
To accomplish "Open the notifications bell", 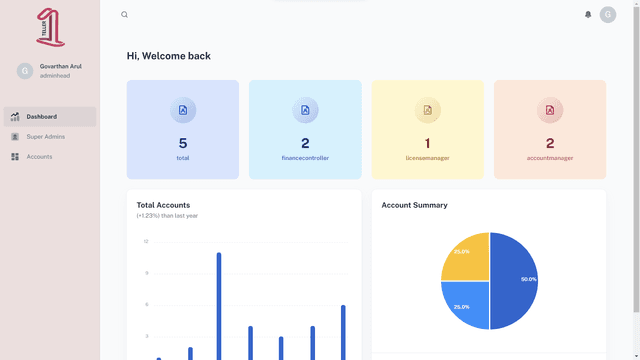I will coord(588,15).
